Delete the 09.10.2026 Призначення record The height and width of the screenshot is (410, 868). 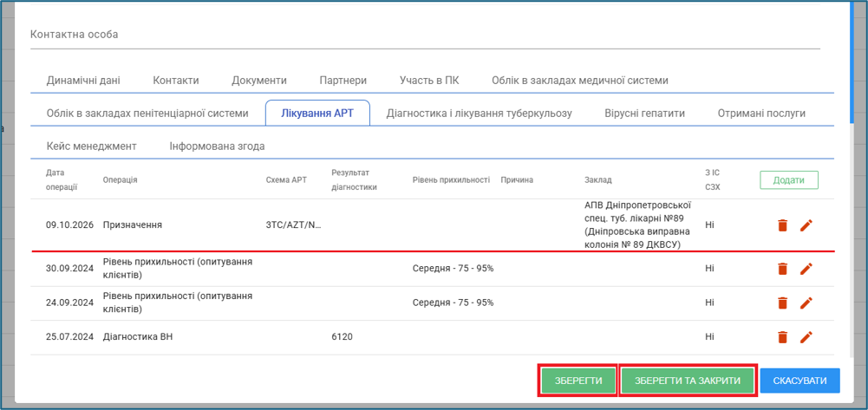(x=782, y=225)
